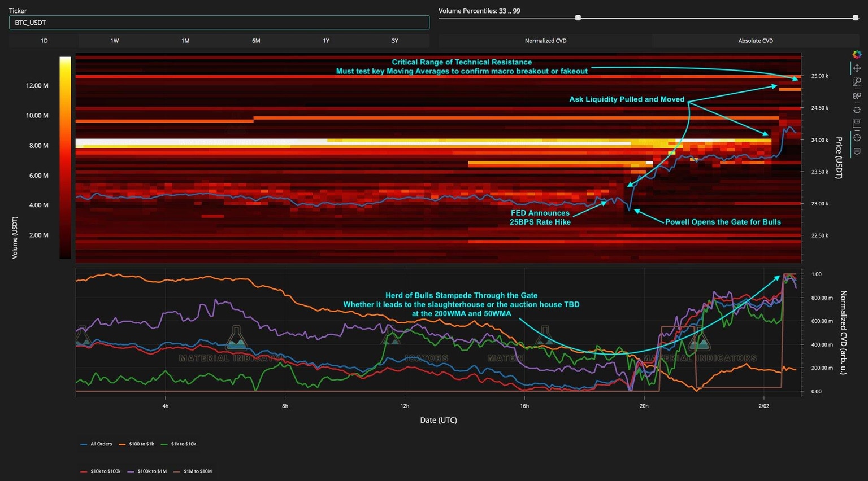This screenshot has width=868, height=481.
Task: Select the 3Y timeframe tab
Action: point(394,40)
